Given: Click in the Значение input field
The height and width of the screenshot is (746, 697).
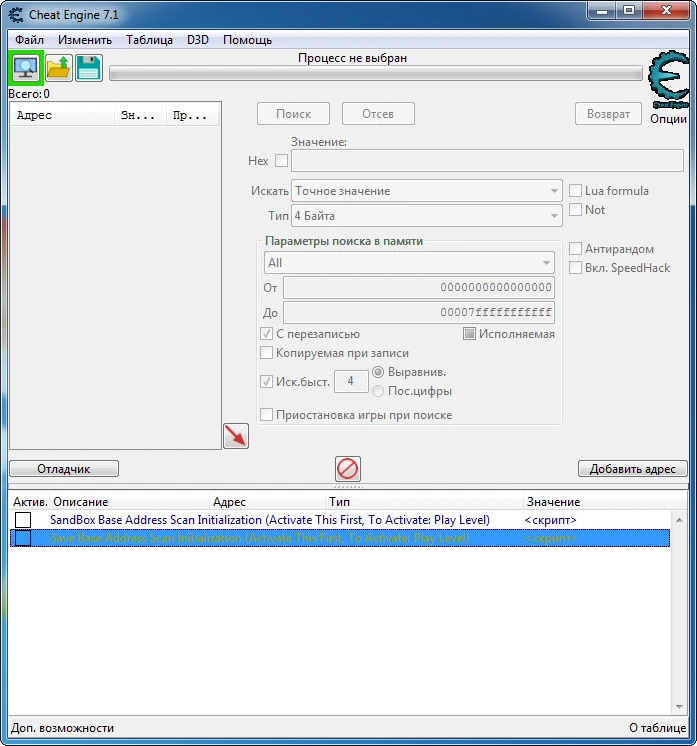Looking at the screenshot, I should [487, 161].
